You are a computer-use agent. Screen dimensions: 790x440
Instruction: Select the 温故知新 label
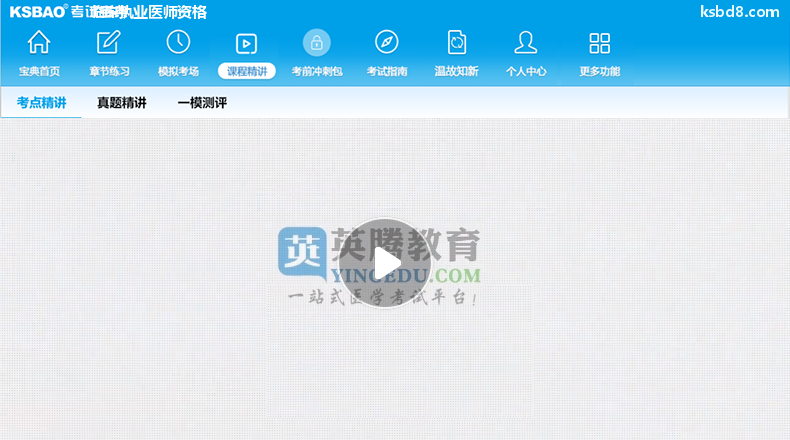point(456,72)
